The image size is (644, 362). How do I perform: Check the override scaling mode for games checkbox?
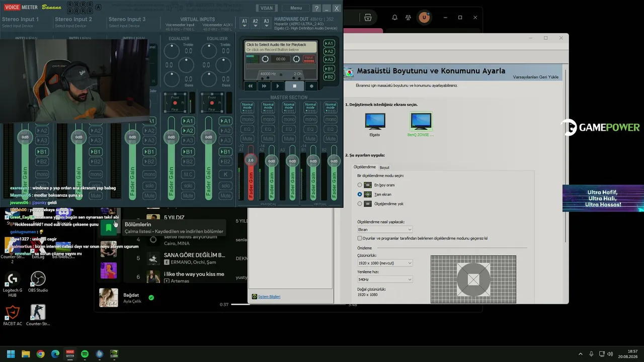point(360,238)
